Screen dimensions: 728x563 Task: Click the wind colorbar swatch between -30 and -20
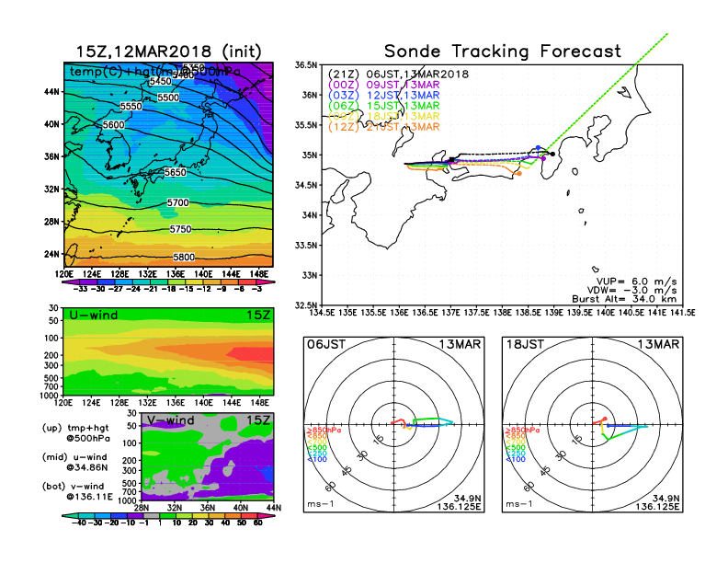(103, 515)
